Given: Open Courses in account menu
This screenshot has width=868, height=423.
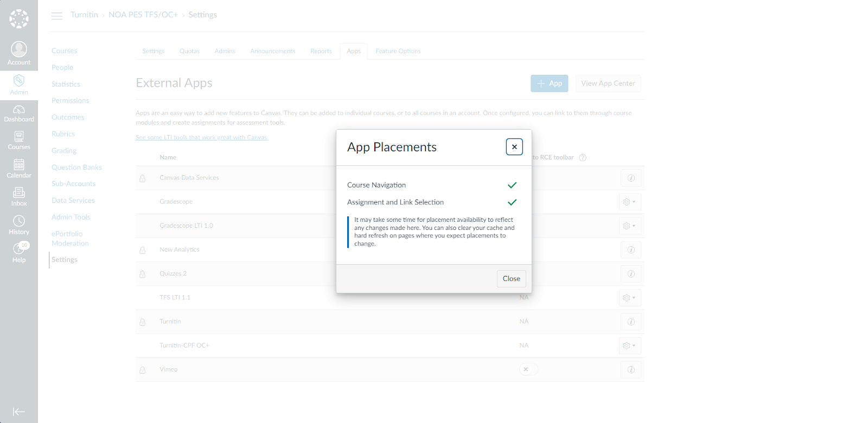Looking at the screenshot, I should (65, 51).
